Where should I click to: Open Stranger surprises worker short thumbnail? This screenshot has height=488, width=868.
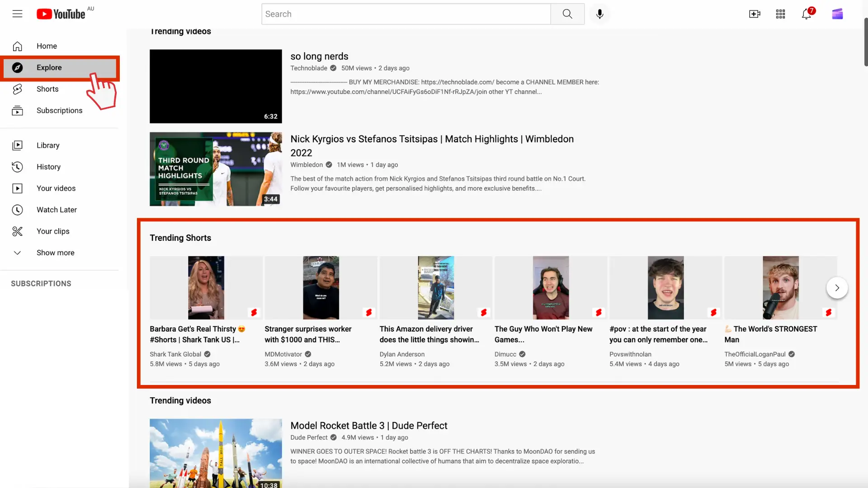(x=321, y=288)
